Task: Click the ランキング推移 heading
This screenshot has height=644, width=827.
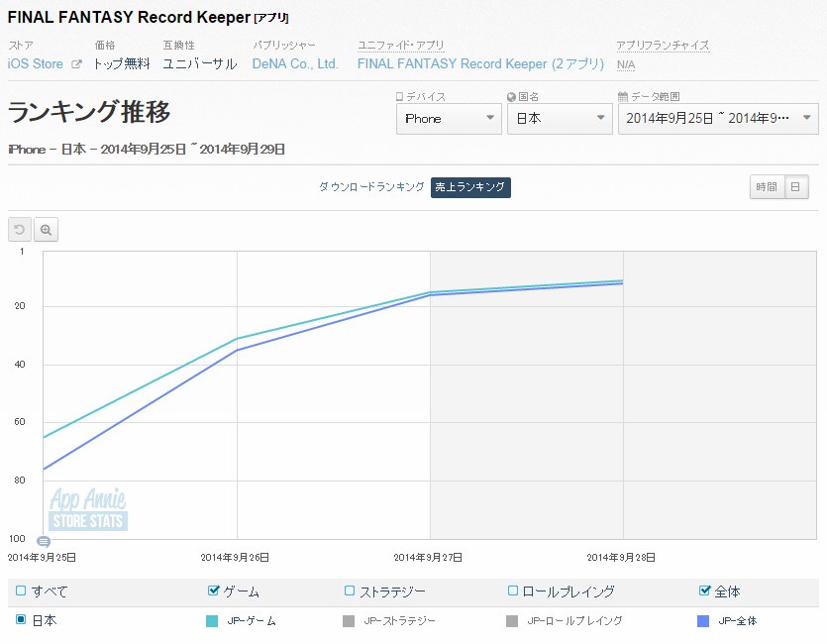Action: point(89,112)
